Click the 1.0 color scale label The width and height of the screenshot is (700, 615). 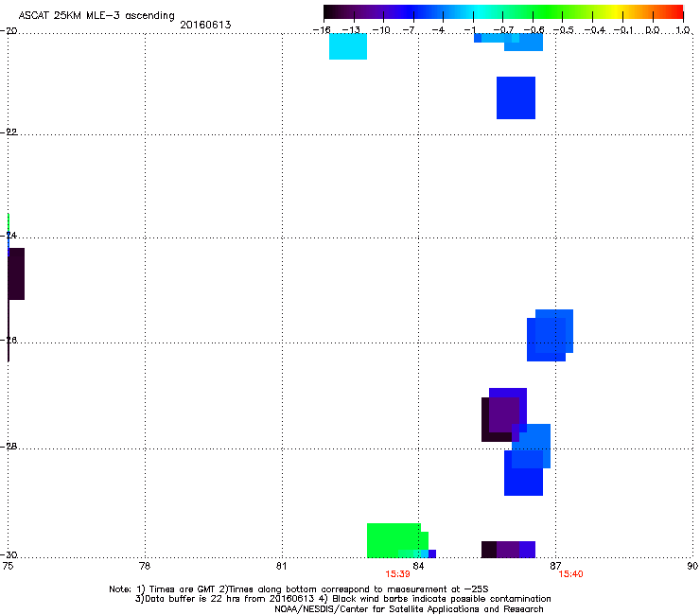[x=683, y=30]
